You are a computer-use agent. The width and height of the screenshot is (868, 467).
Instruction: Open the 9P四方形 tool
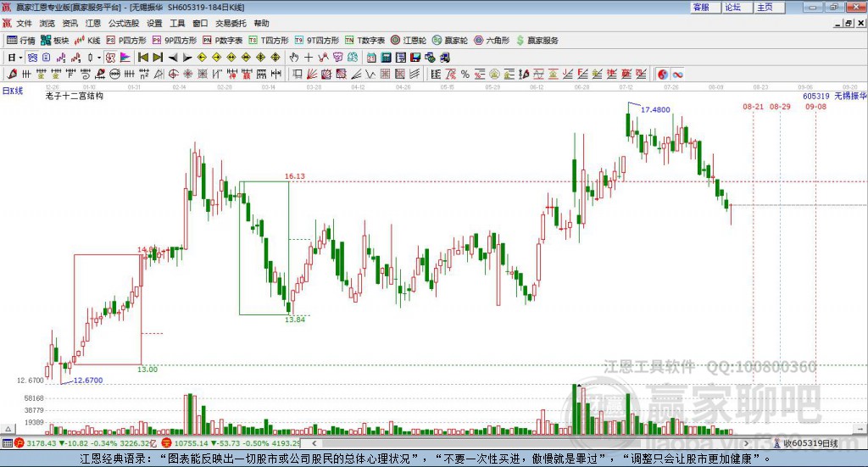pyautogui.click(x=175, y=41)
